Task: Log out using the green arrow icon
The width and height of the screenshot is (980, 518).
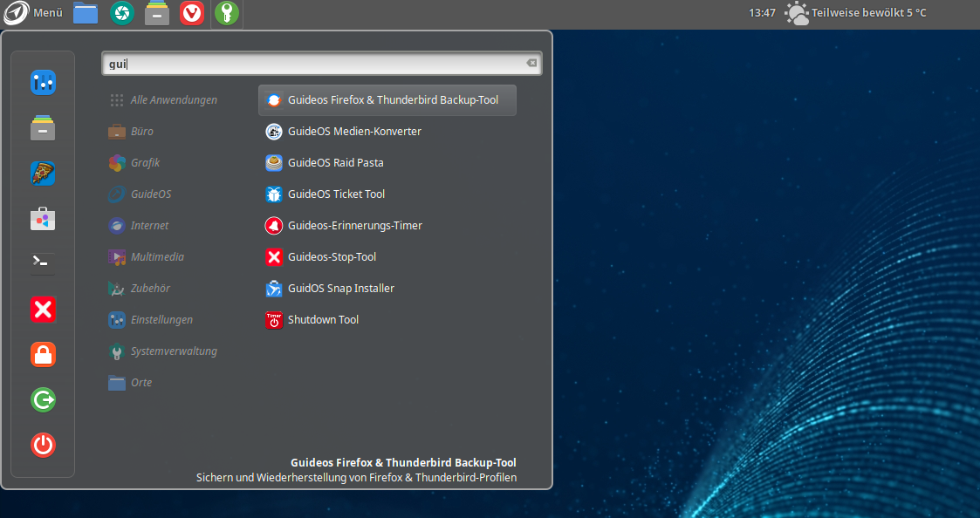Action: tap(43, 400)
